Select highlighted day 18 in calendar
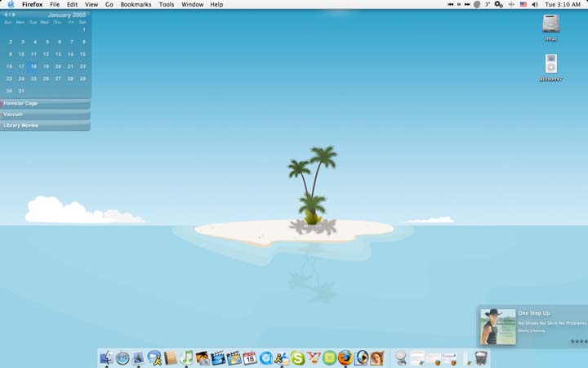Screen dimensions: 588x368 pos(33,66)
